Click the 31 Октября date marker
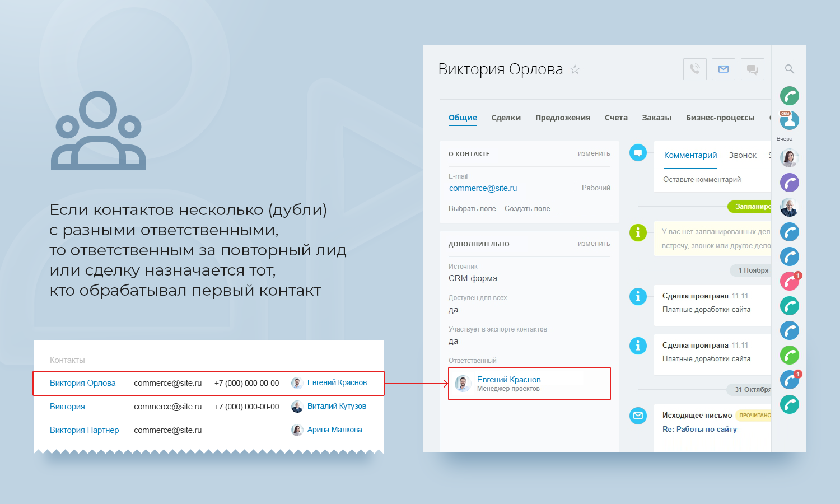The image size is (840, 504). tap(749, 389)
